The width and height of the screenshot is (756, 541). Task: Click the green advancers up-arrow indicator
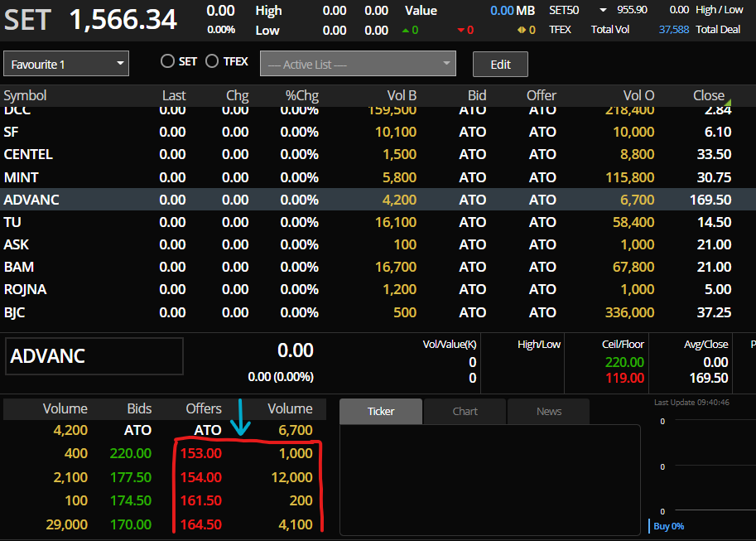(406, 31)
